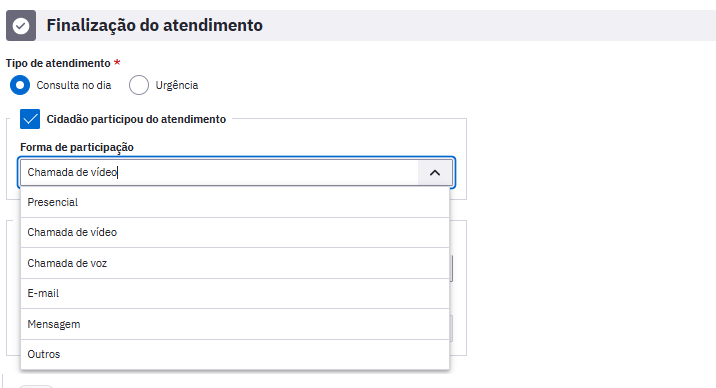Choose 'Chamada de vídeo' list option
Viewport: 716px width, 388px height.
(235, 232)
